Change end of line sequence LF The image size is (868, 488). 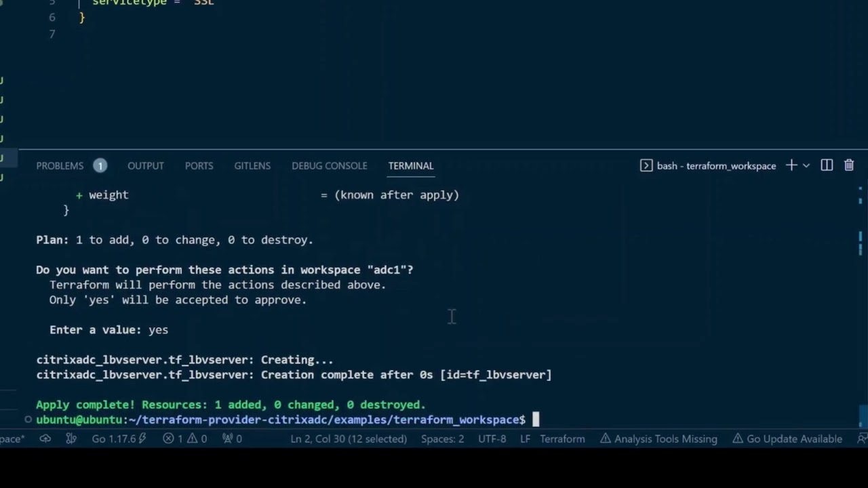point(525,439)
